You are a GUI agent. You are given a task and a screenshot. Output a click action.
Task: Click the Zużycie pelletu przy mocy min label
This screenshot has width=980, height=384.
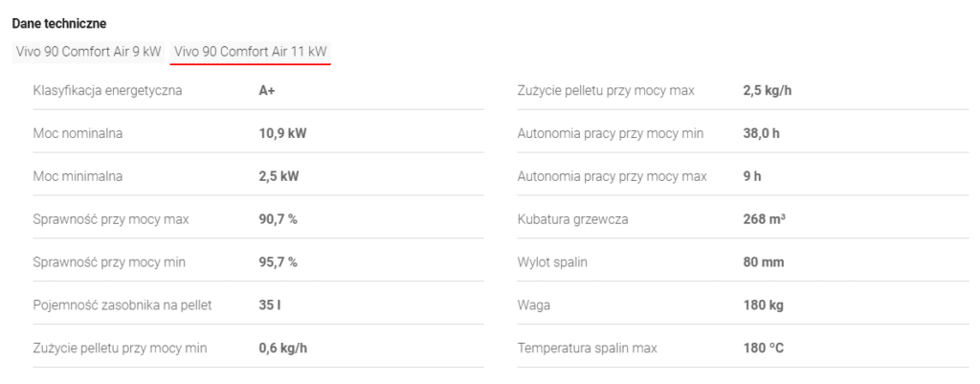click(119, 350)
